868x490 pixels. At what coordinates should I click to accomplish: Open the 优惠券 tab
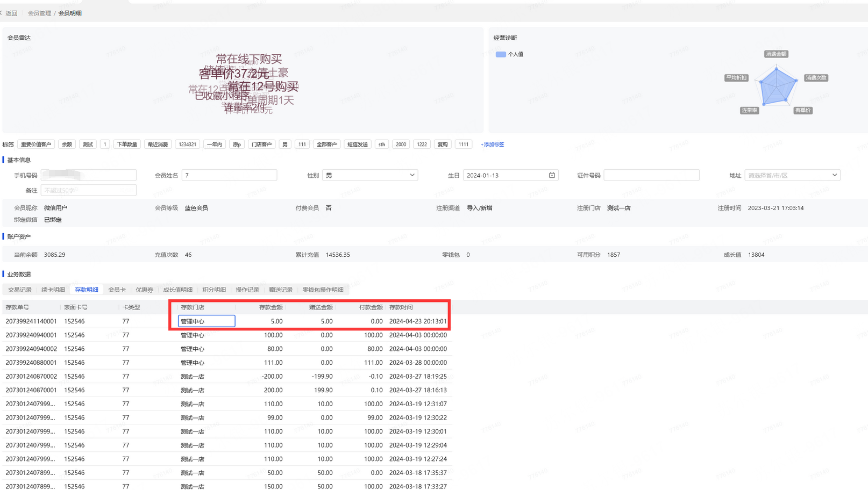click(x=144, y=290)
